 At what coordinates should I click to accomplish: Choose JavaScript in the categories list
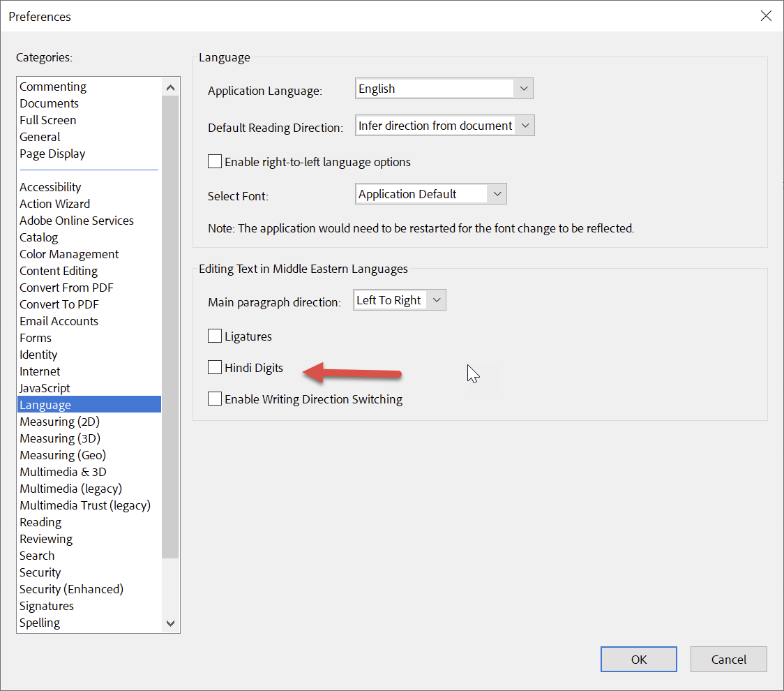pyautogui.click(x=45, y=388)
